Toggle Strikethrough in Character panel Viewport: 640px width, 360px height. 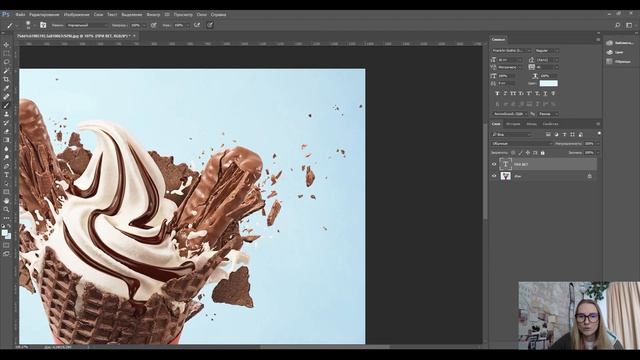[x=553, y=93]
